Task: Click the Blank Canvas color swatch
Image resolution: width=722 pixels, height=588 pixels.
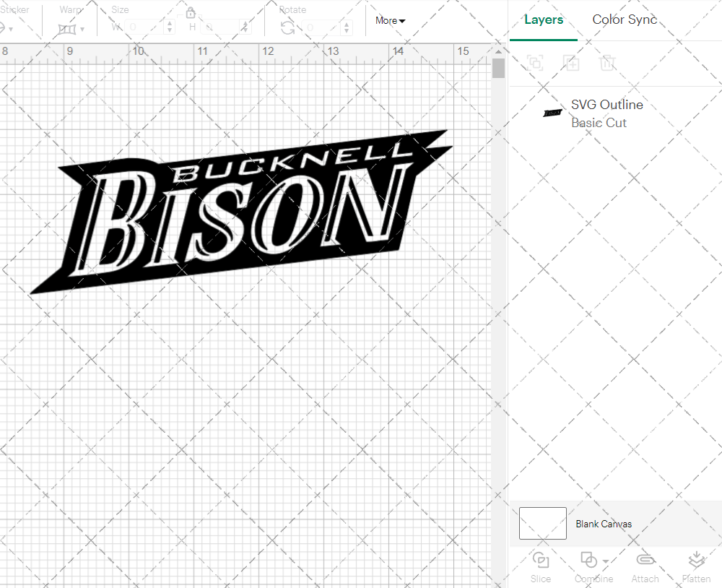Action: [x=542, y=524]
